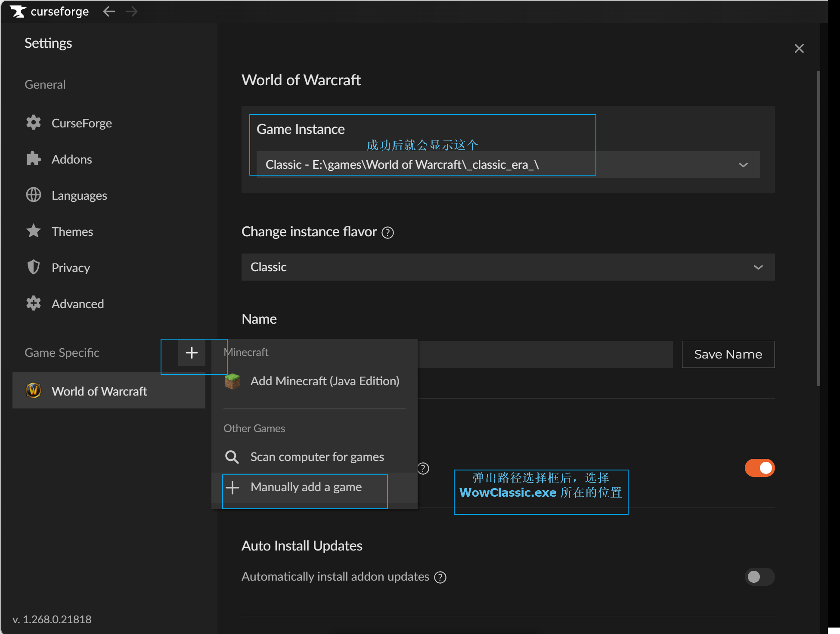This screenshot has height=634, width=840.
Task: Select Themes star icon
Action: pyautogui.click(x=34, y=231)
